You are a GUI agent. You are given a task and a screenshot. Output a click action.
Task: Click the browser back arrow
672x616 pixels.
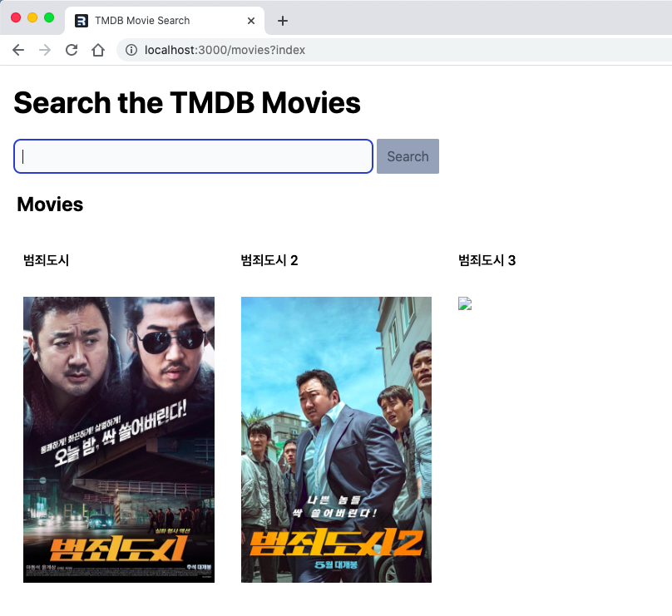[18, 50]
